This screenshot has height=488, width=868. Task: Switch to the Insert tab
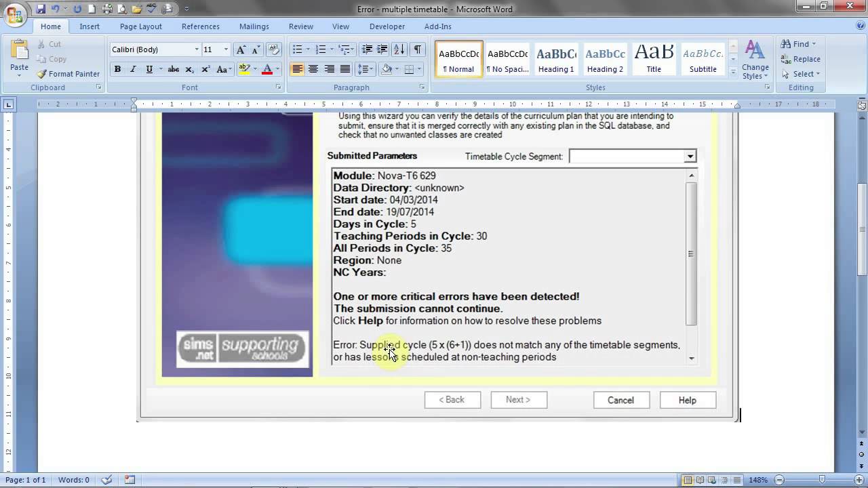tap(90, 26)
